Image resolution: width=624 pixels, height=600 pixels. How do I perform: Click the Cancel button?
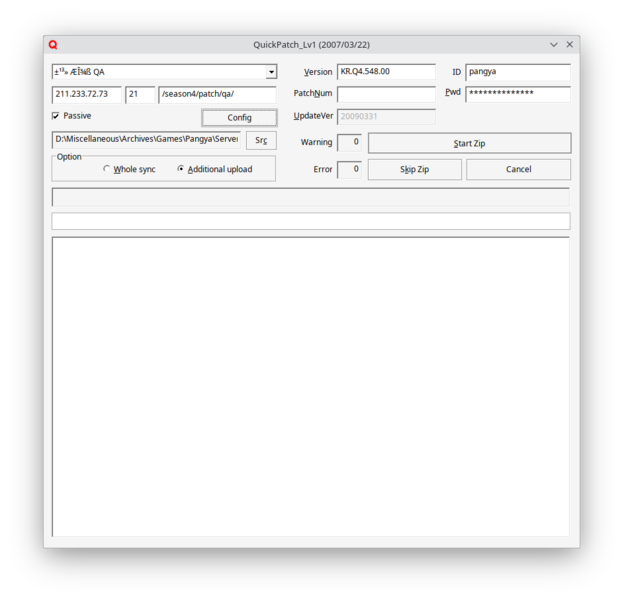click(x=519, y=169)
